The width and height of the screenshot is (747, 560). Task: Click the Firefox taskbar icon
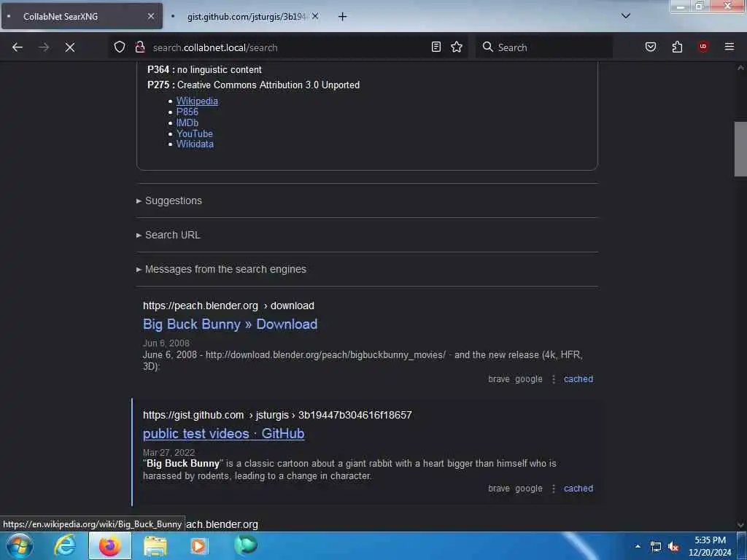coord(109,545)
